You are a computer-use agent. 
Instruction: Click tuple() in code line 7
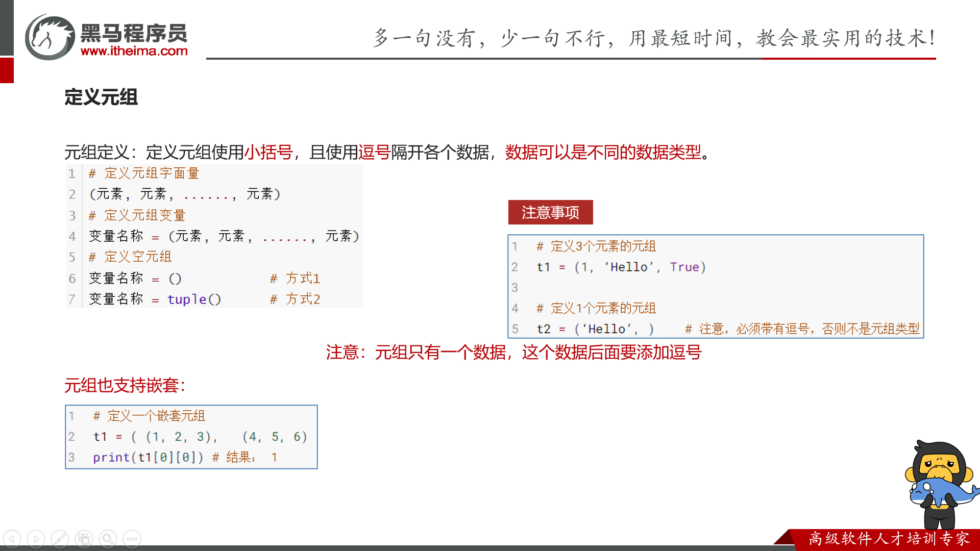click(x=194, y=299)
